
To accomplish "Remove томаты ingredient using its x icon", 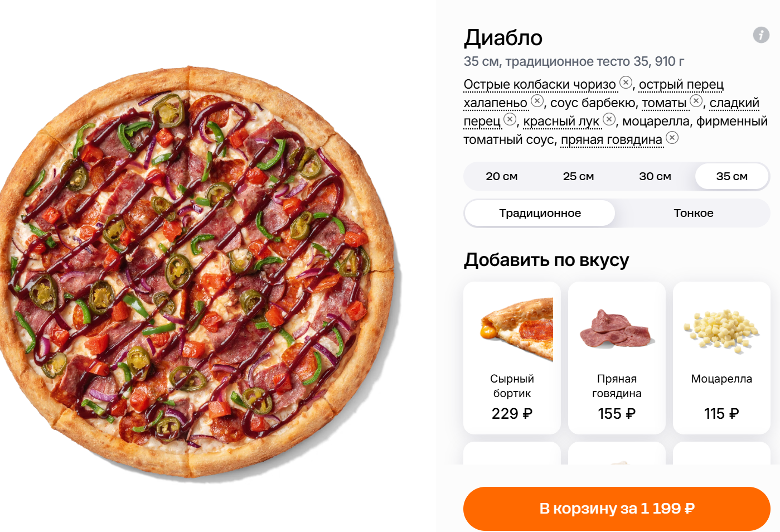I will tap(696, 101).
